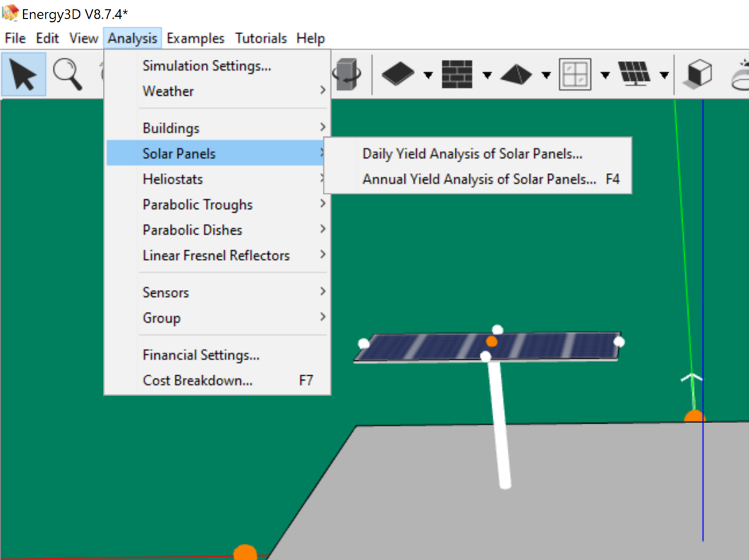This screenshot has height=560, width=749.
Task: Open the Tutorials menu
Action: pos(261,38)
